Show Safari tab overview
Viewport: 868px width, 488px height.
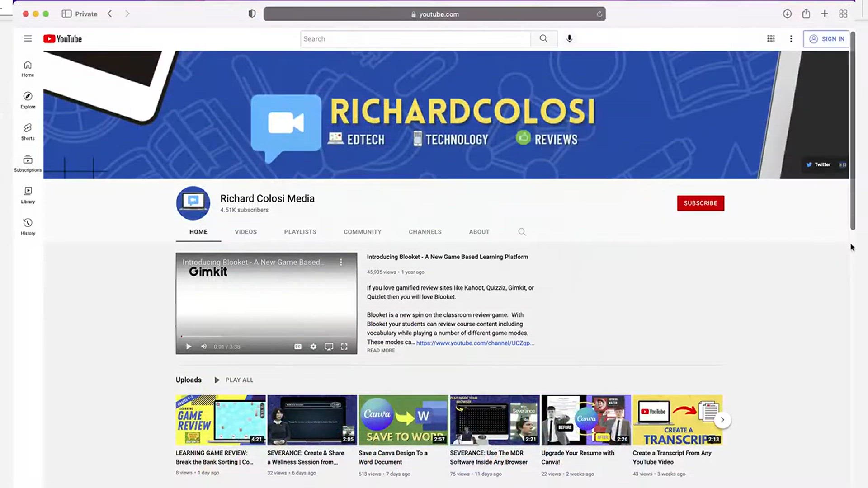click(x=843, y=14)
